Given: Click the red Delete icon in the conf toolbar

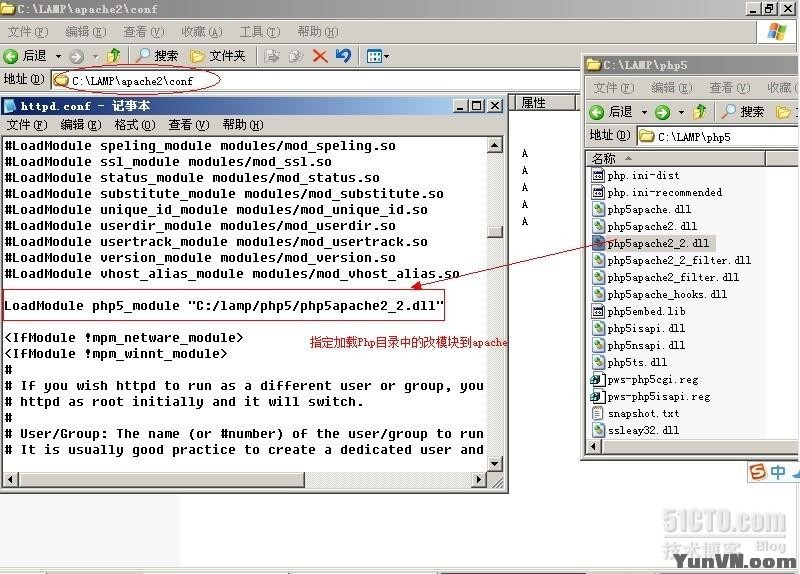Looking at the screenshot, I should (x=320, y=56).
